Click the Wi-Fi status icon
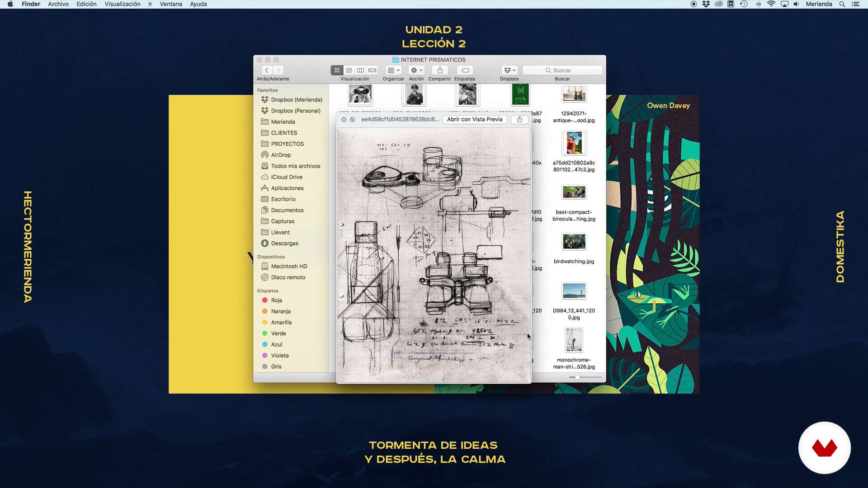Image resolution: width=868 pixels, height=488 pixels. (771, 4)
